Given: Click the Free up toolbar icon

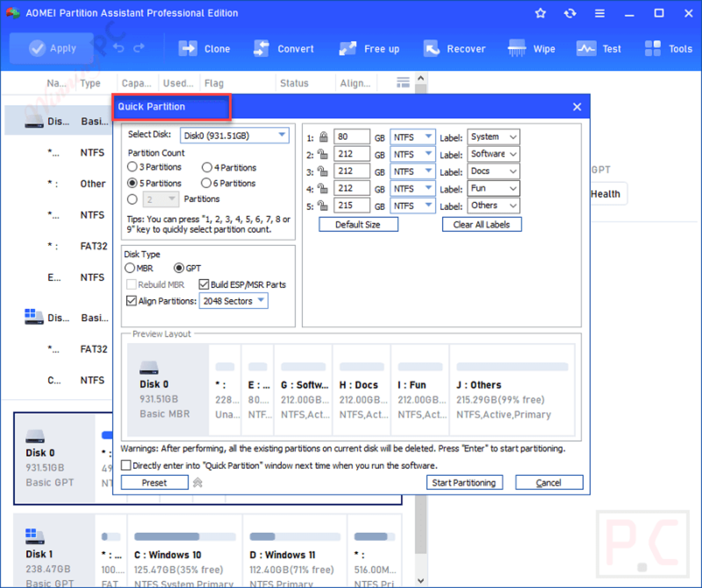Looking at the screenshot, I should (x=369, y=48).
